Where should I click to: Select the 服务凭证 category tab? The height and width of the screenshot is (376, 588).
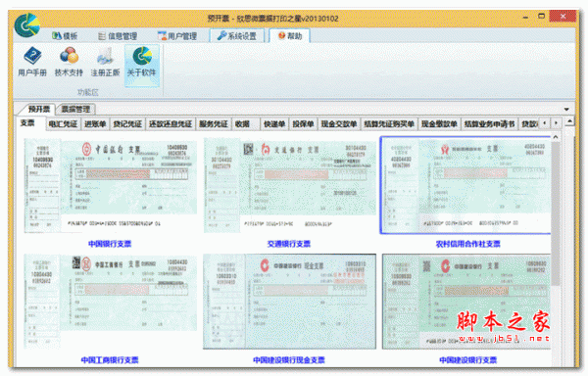point(214,124)
